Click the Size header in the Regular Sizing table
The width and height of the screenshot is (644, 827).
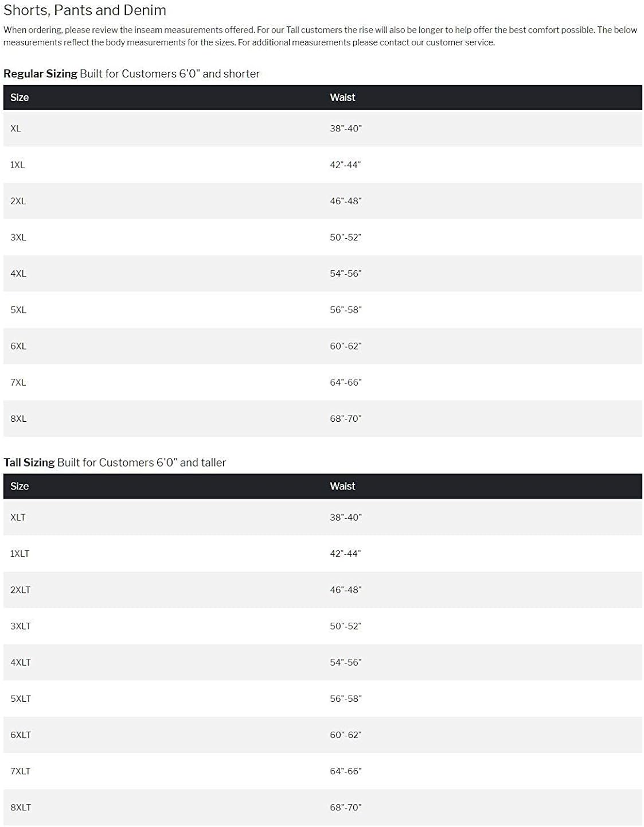pos(19,98)
